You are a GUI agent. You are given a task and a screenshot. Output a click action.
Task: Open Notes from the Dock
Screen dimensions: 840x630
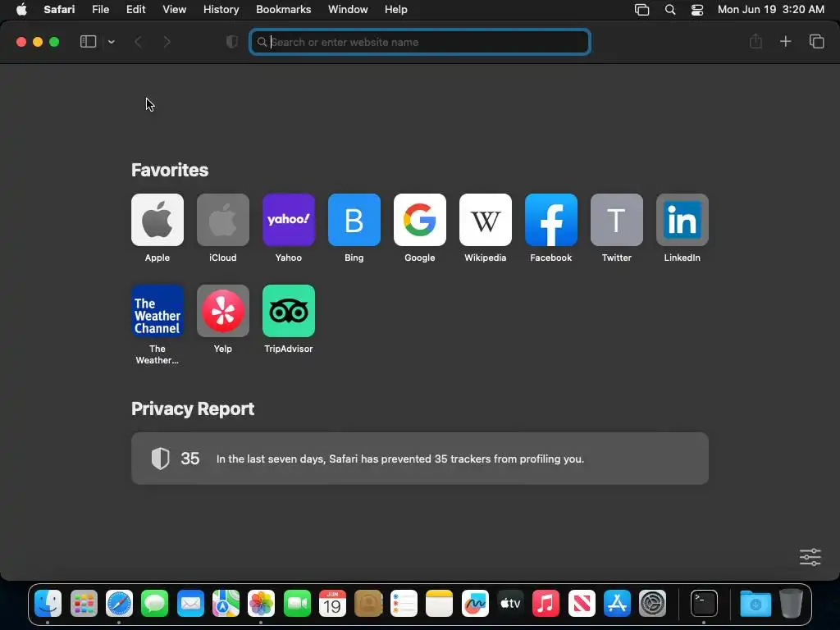point(440,604)
